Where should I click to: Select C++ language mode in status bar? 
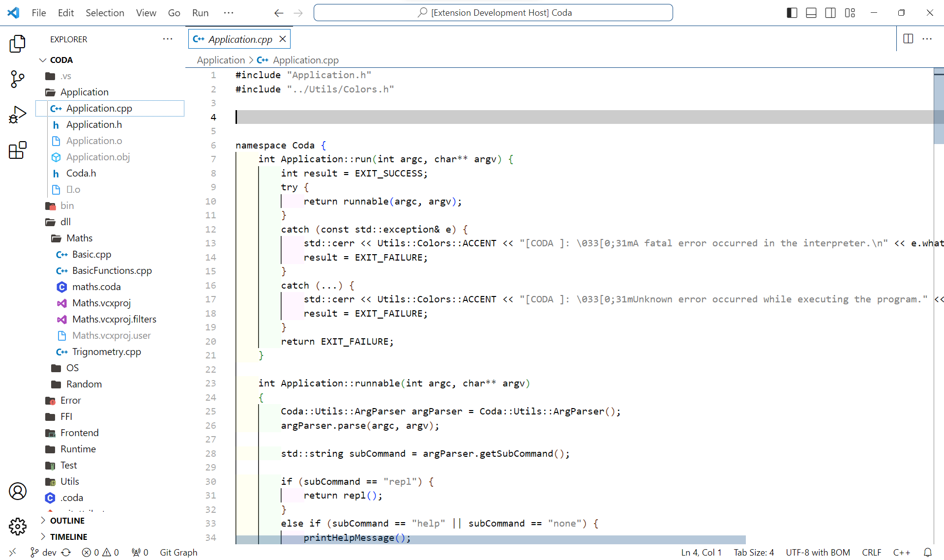coord(901,553)
